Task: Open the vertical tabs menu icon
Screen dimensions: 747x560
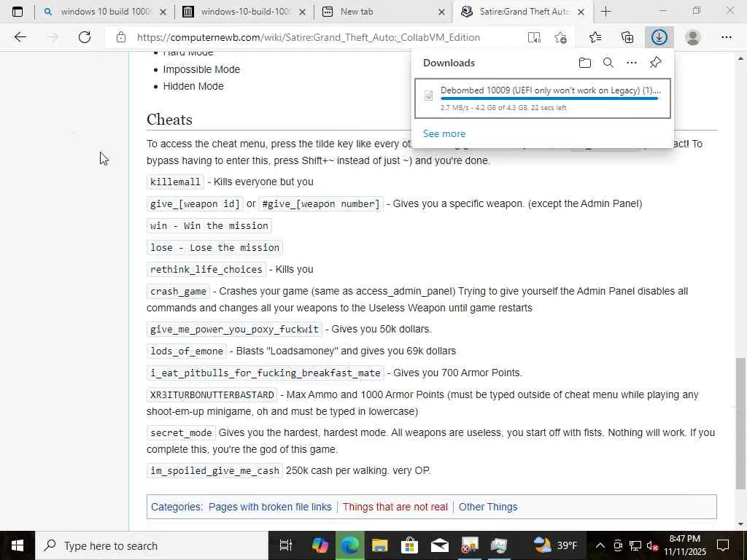Action: point(18,12)
